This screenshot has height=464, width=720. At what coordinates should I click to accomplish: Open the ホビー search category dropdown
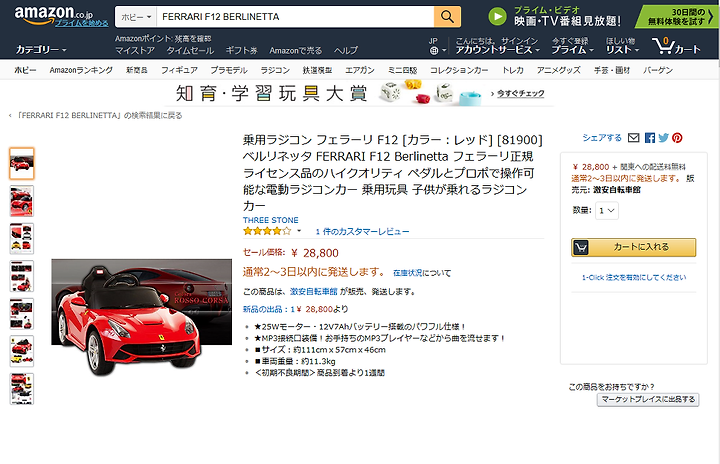136,17
